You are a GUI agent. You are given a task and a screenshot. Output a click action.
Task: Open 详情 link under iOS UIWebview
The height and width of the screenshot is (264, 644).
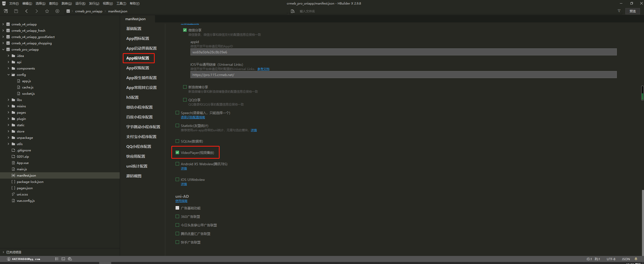pyautogui.click(x=184, y=184)
